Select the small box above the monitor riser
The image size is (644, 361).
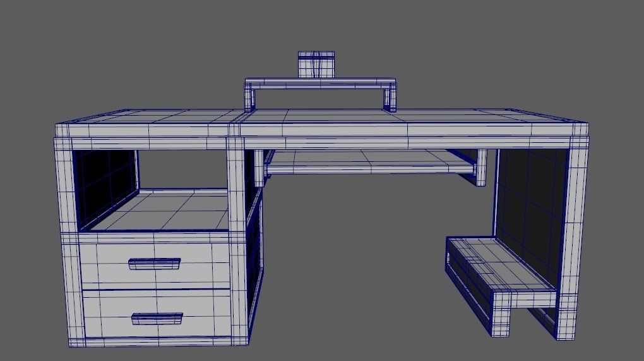(316, 64)
